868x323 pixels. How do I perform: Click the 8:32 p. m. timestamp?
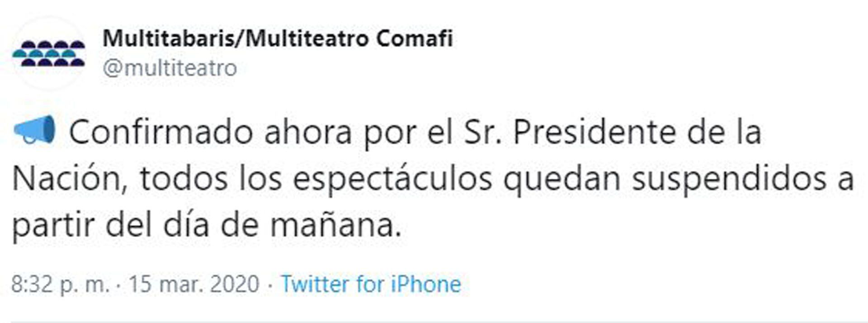coord(60,284)
